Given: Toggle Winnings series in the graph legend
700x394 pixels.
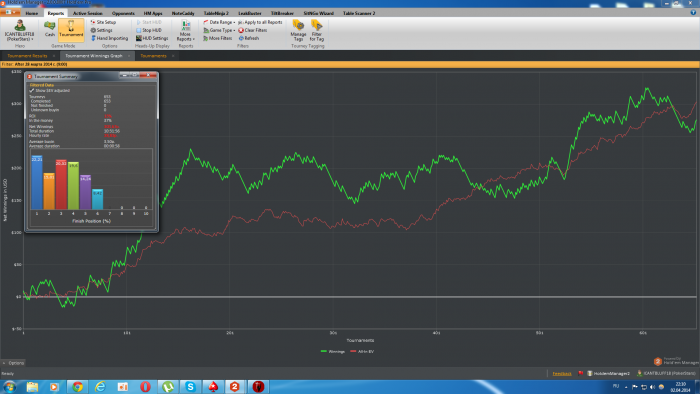Looking at the screenshot, I should 333,352.
